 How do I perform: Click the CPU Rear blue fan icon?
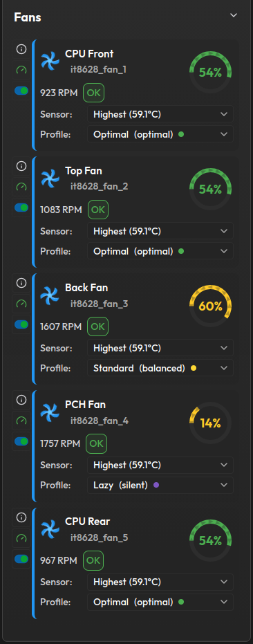tap(50, 528)
